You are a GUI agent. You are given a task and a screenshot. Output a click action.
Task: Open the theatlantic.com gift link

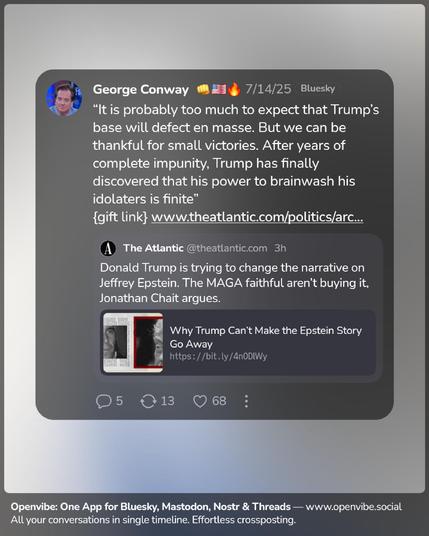coord(257,217)
